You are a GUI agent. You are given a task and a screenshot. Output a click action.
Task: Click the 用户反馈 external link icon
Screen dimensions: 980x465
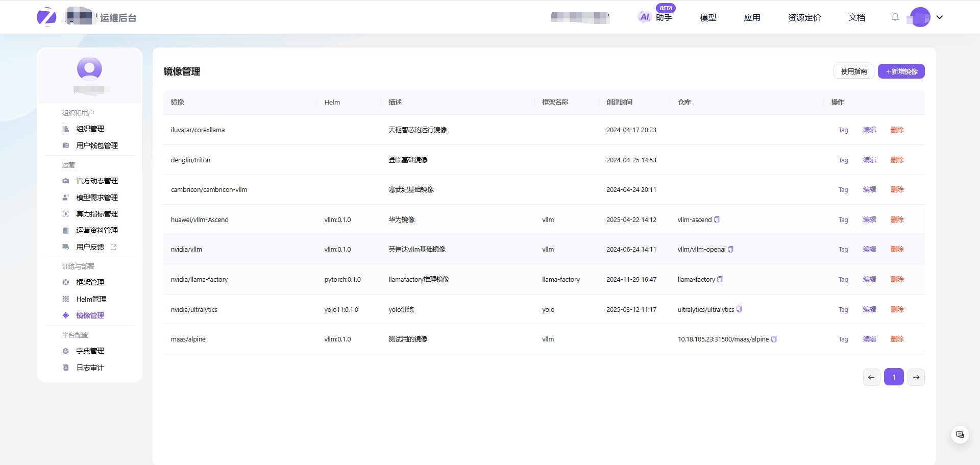[113, 247]
